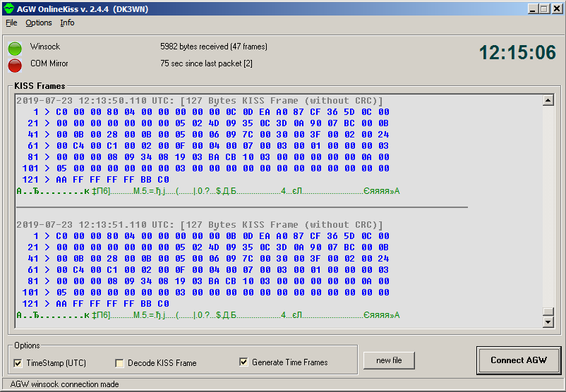Click the Winsock label
Screen dimensions: 566x392
(x=45, y=47)
